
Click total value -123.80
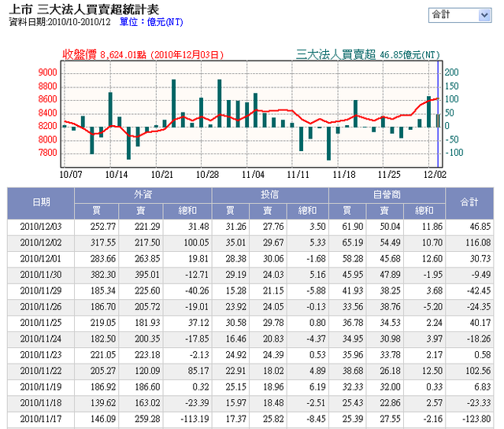(476, 420)
